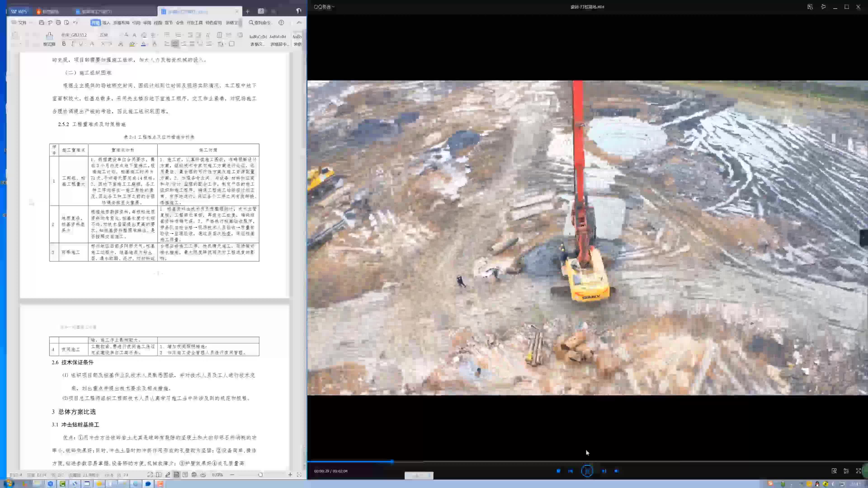Click the eye protection mode icon

click(203, 475)
